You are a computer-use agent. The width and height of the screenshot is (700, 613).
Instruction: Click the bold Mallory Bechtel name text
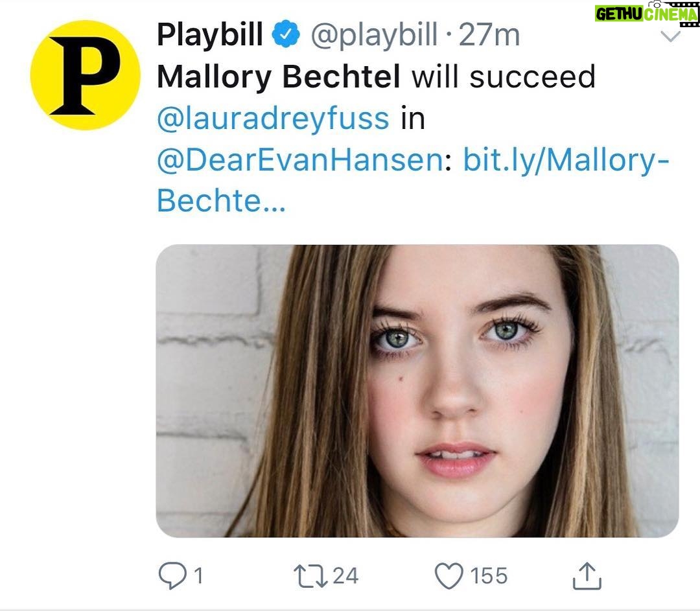(279, 78)
